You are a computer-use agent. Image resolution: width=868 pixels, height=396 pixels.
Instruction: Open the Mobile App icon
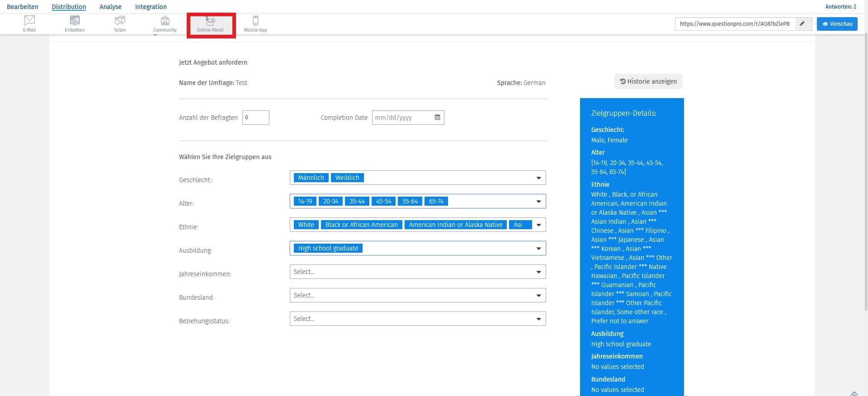click(255, 24)
